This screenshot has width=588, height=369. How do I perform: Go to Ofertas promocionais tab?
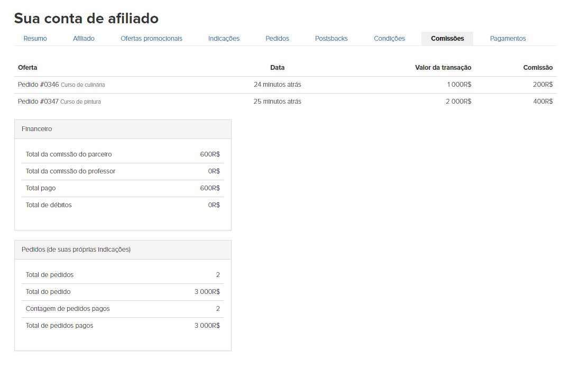(151, 39)
